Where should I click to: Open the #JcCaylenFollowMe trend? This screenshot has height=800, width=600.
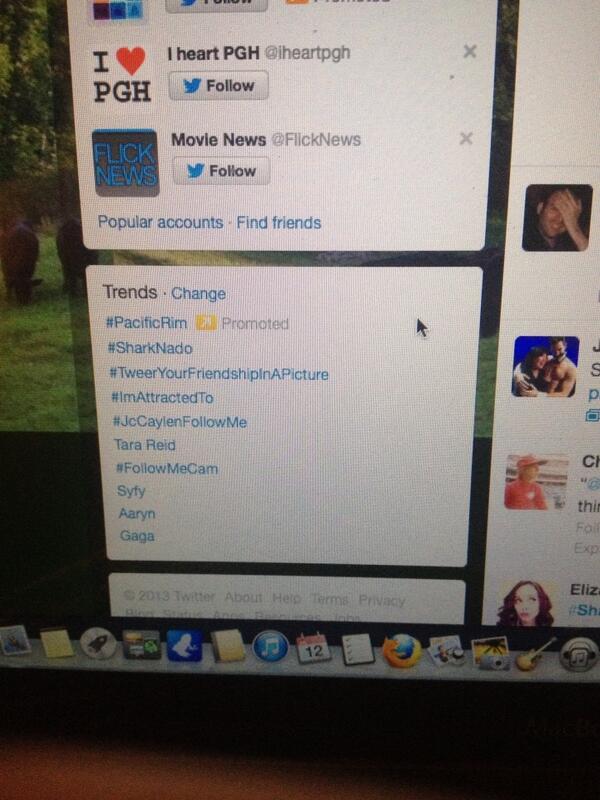pyautogui.click(x=180, y=422)
